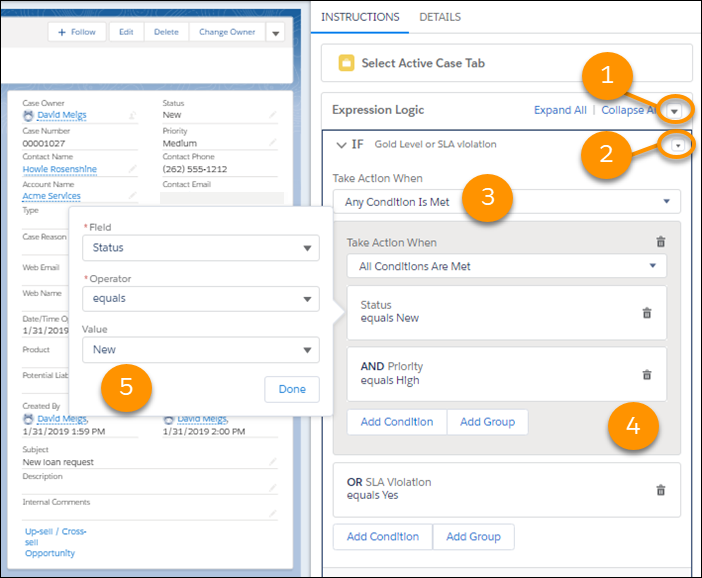The image size is (702, 578).
Task: Open the IF rule actions menu arrow
Action: coord(678,146)
